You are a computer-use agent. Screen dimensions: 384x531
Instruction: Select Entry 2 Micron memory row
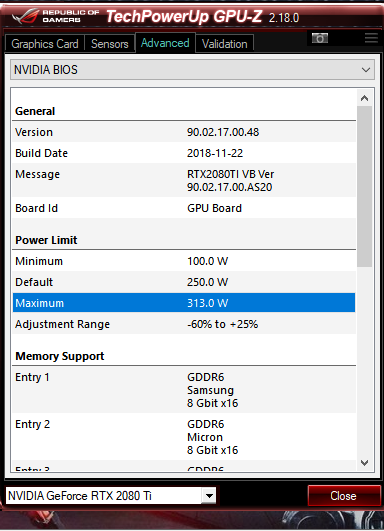click(184, 437)
